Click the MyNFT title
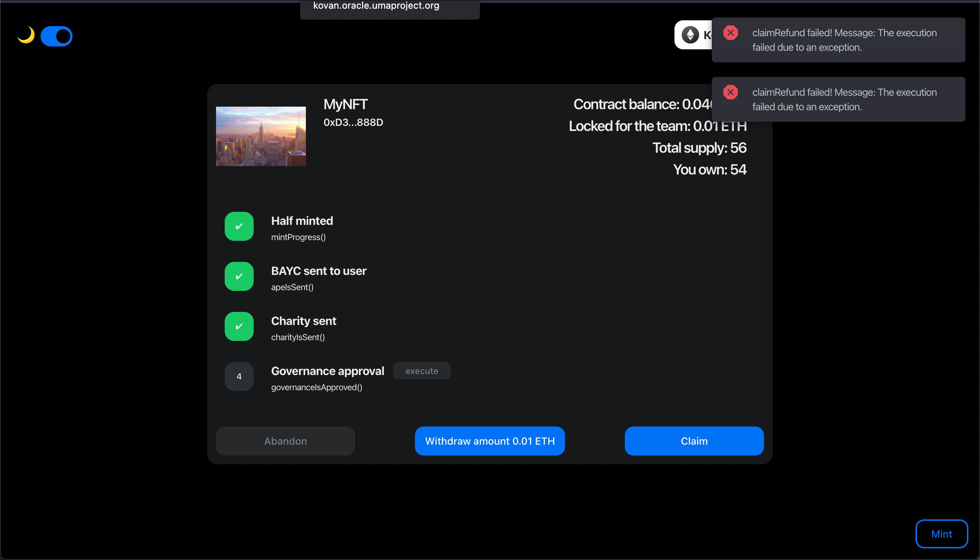 pos(345,104)
